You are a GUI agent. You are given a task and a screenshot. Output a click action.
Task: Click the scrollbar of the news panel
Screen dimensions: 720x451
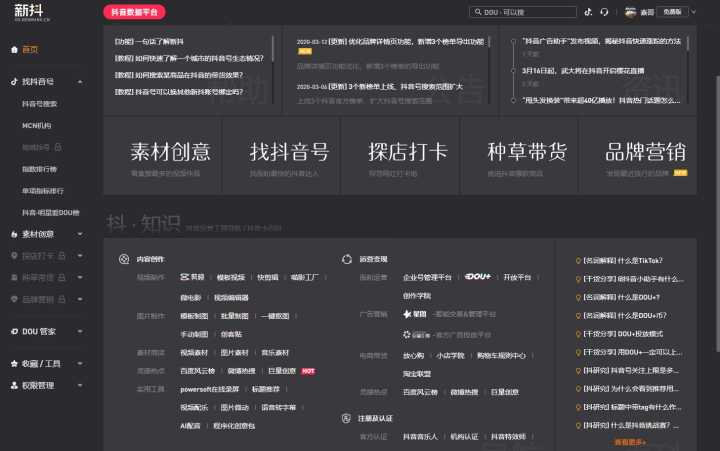point(688,43)
